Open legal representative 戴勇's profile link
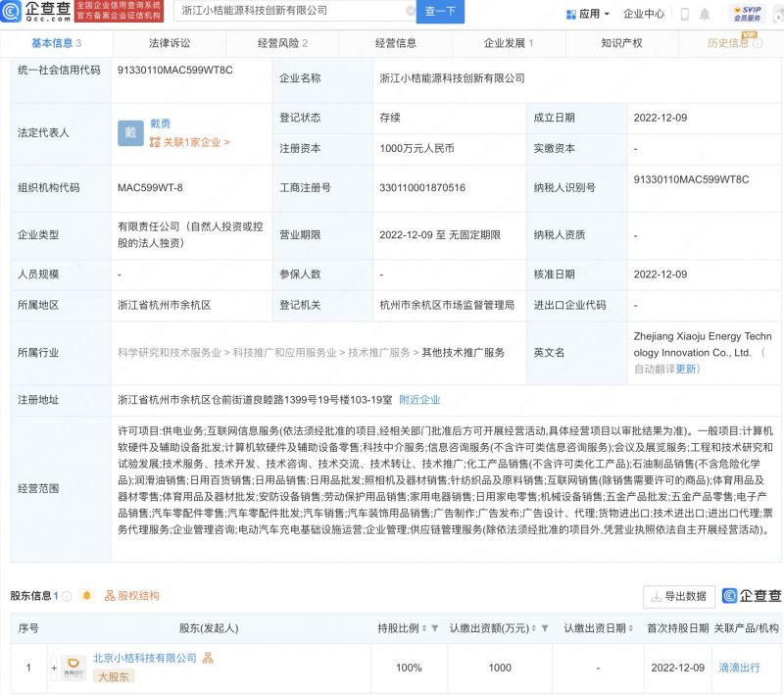This screenshot has width=784, height=695. (160, 124)
